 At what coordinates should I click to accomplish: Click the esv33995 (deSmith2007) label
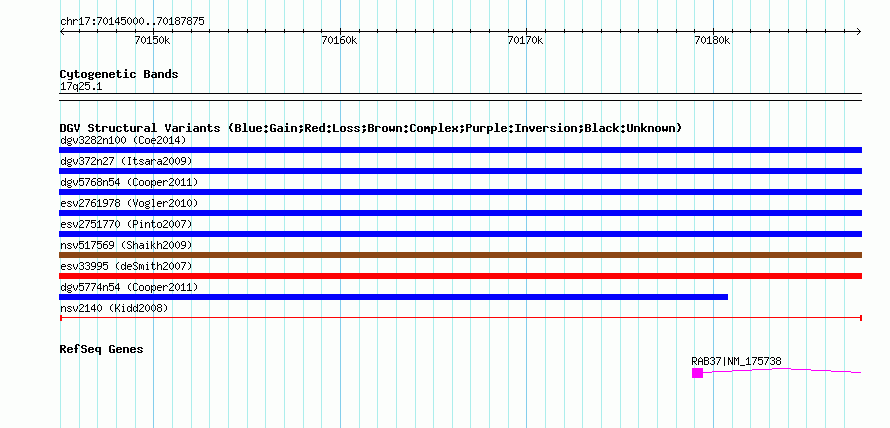tap(126, 266)
